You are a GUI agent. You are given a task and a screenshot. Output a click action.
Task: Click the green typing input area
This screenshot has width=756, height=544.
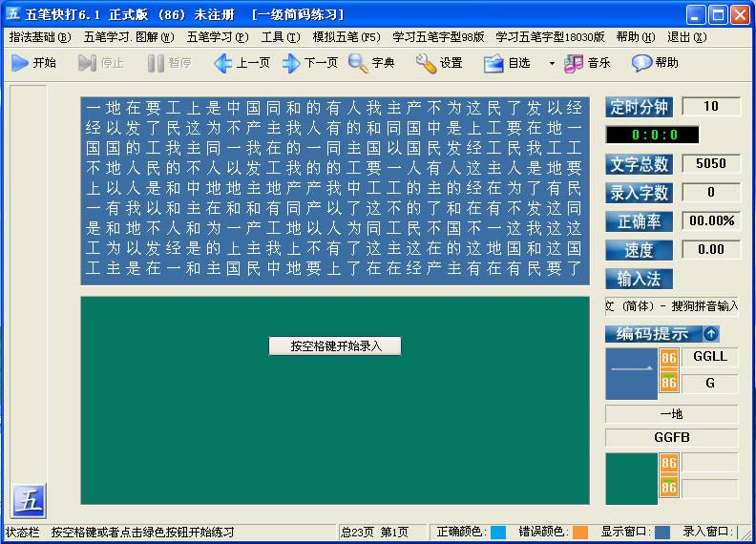pos(335,400)
